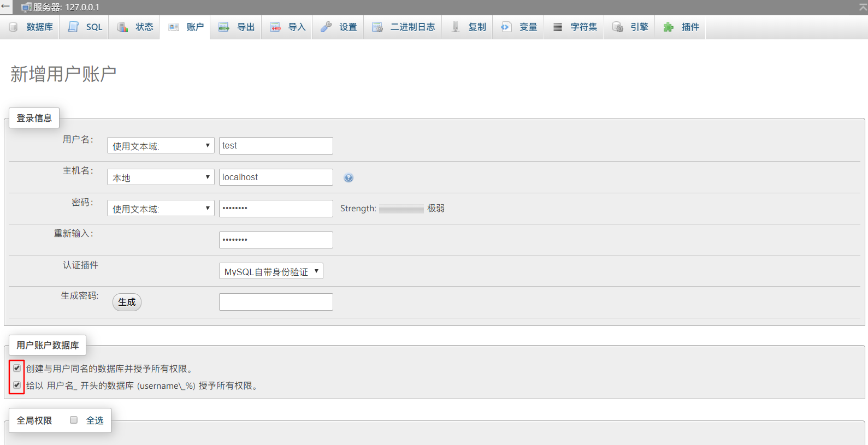The width and height of the screenshot is (868, 445).
Task: Click the 导入 (Import) icon
Action: pyautogui.click(x=275, y=27)
